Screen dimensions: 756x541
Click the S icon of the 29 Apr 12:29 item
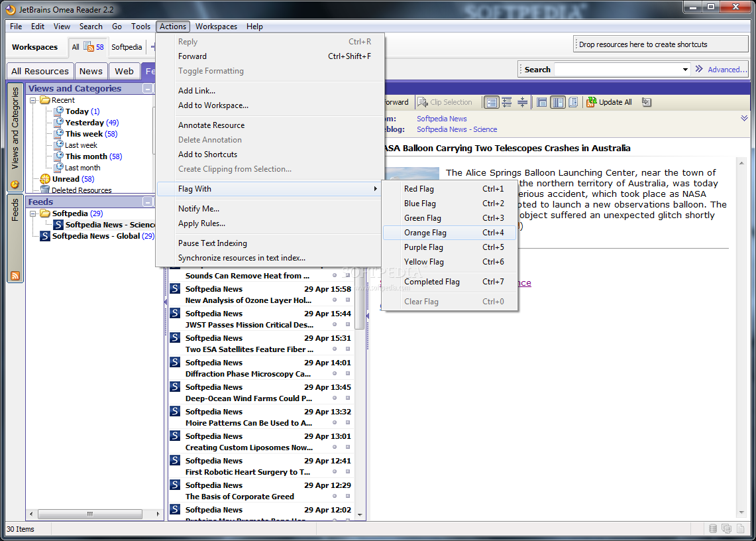click(175, 485)
